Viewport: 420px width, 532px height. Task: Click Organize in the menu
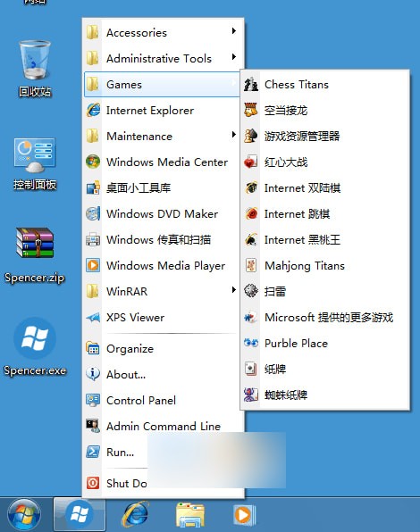pyautogui.click(x=162, y=349)
